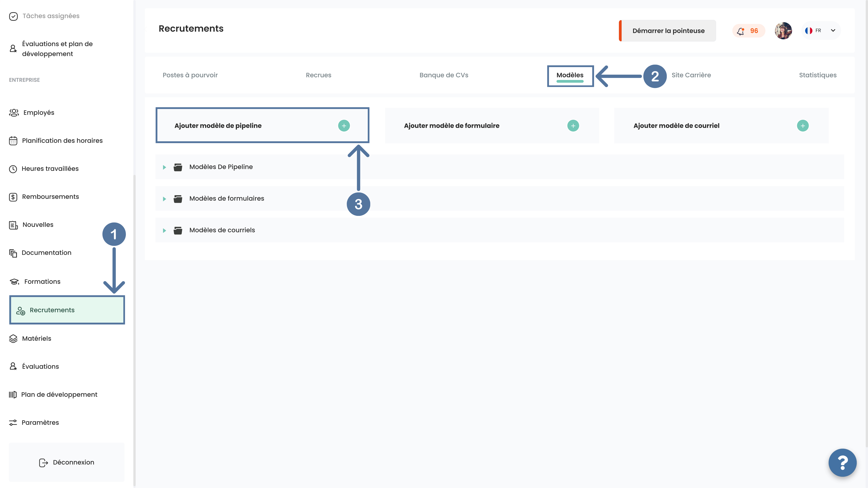This screenshot has height=488, width=868.
Task: Click the Évaluations person-star icon
Action: (13, 366)
